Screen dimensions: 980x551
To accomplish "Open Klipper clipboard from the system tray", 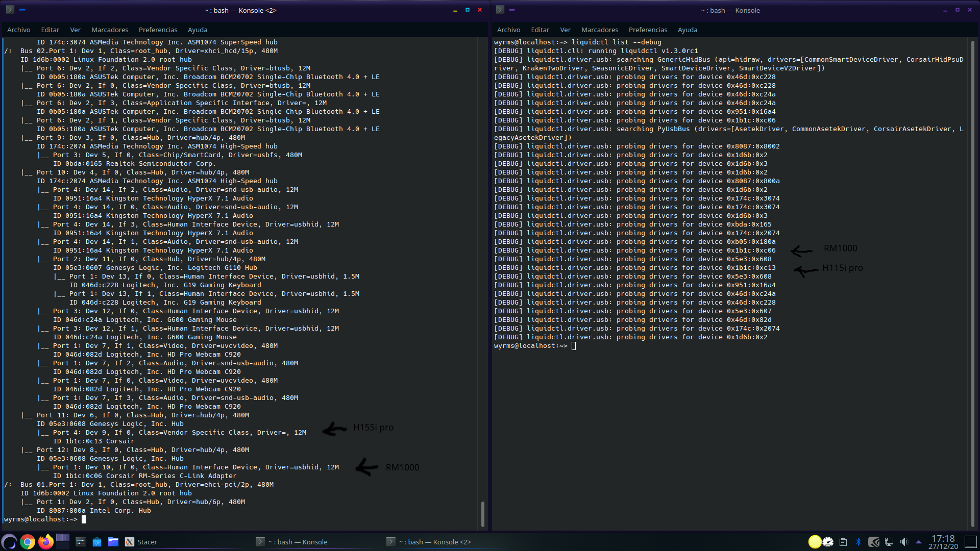I will (843, 542).
